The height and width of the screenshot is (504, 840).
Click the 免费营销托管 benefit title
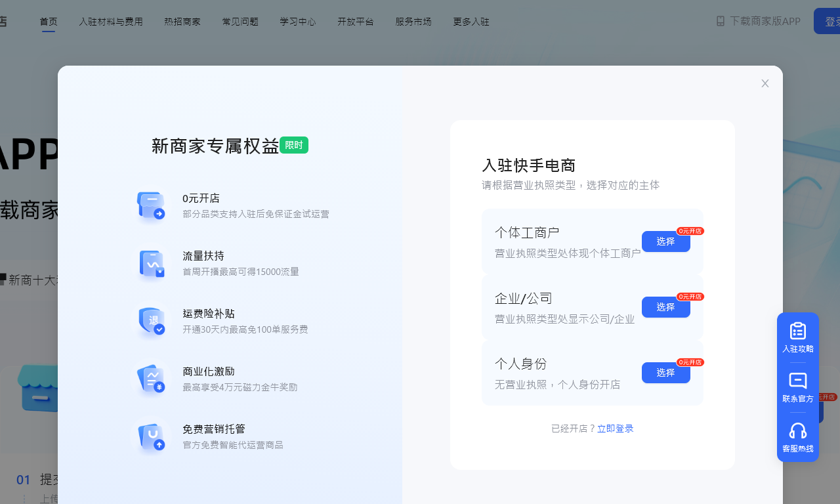pyautogui.click(x=214, y=429)
